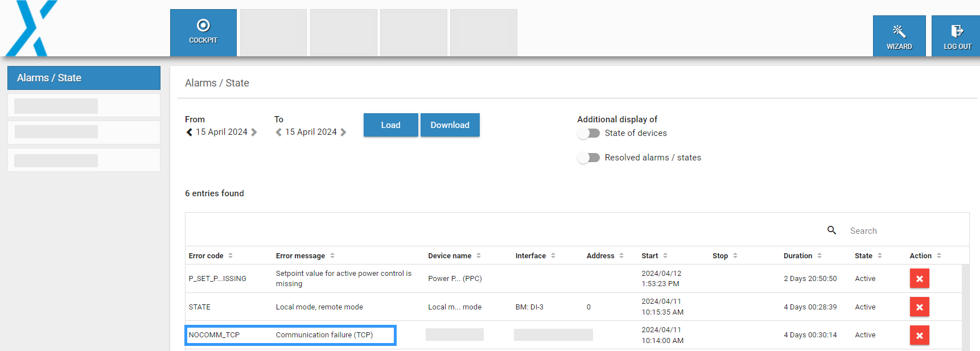980x351 pixels.
Task: Click the search magnifier icon
Action: pos(831,230)
